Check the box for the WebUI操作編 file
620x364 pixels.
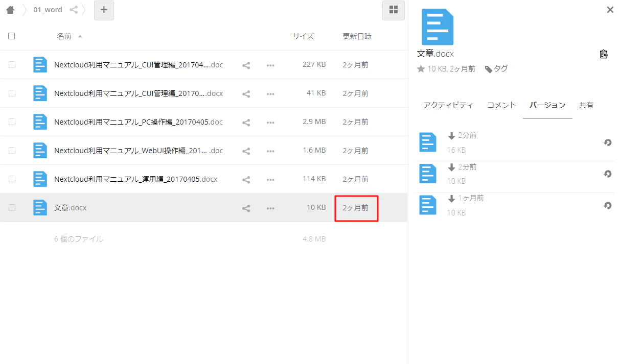pyautogui.click(x=12, y=151)
